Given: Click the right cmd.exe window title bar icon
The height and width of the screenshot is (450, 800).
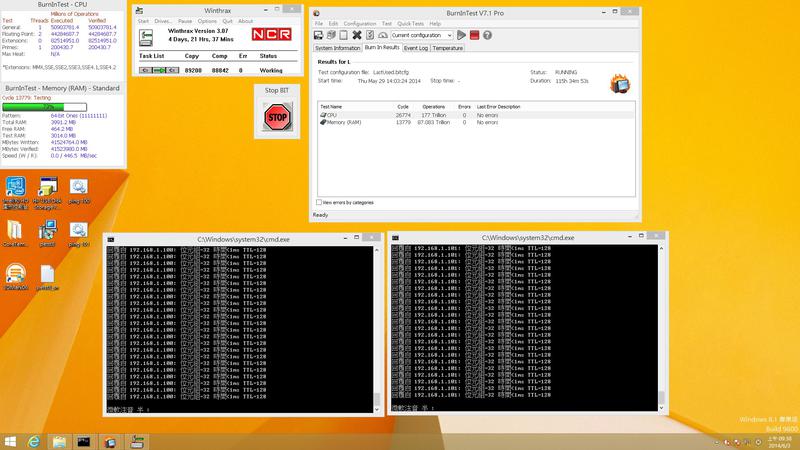Looking at the screenshot, I should point(395,238).
